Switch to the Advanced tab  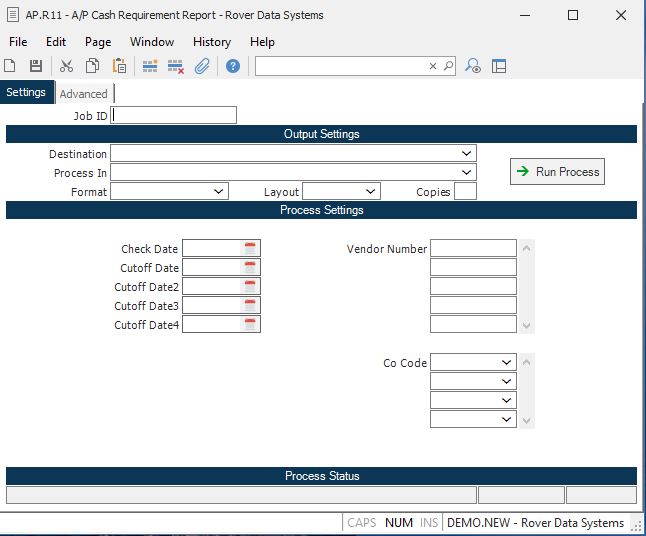(84, 94)
